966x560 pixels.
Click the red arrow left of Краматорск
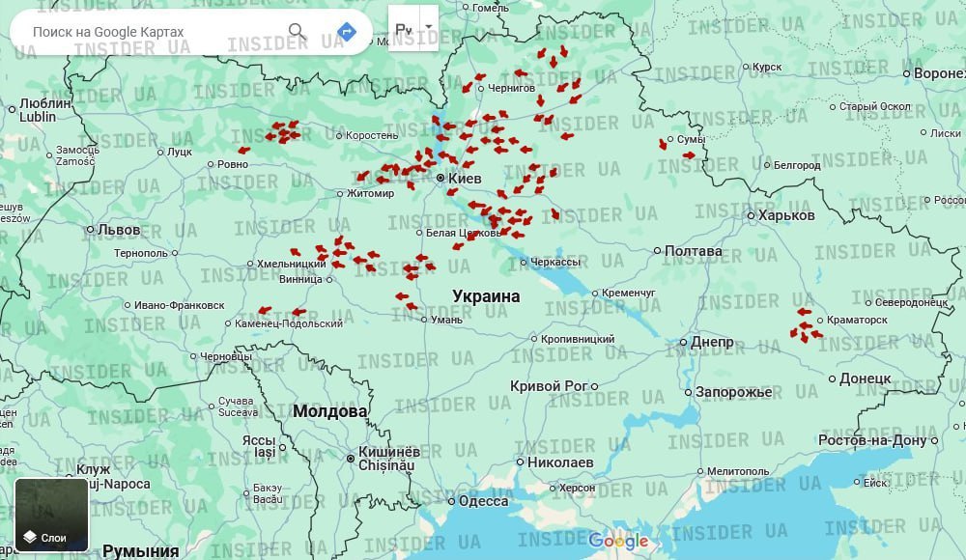(x=804, y=311)
